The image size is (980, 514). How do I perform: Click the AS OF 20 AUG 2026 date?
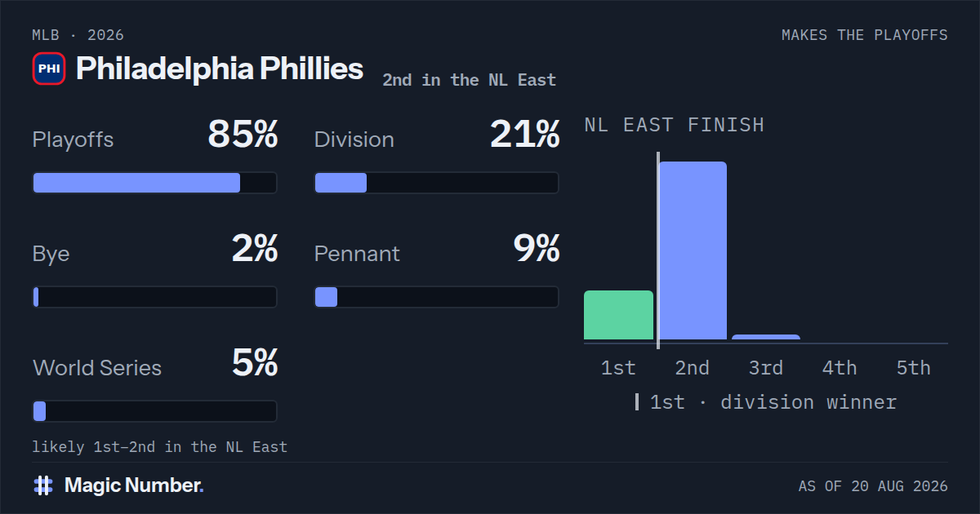[873, 486]
